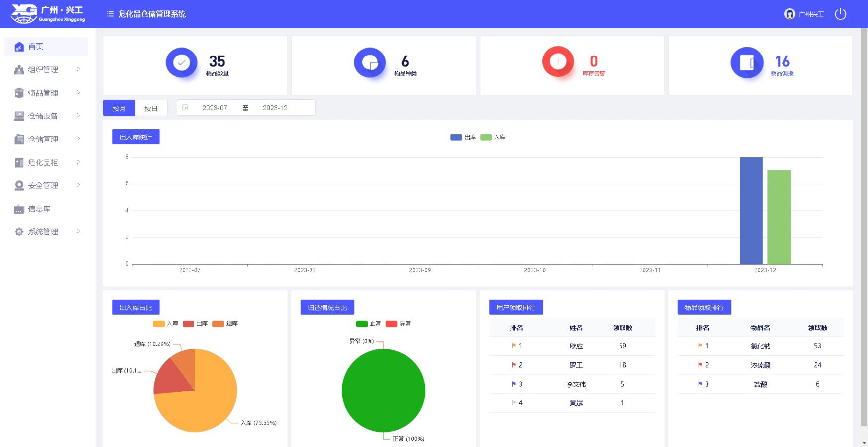
Task: Click the hamburger menu collapse icon
Action: [110, 14]
